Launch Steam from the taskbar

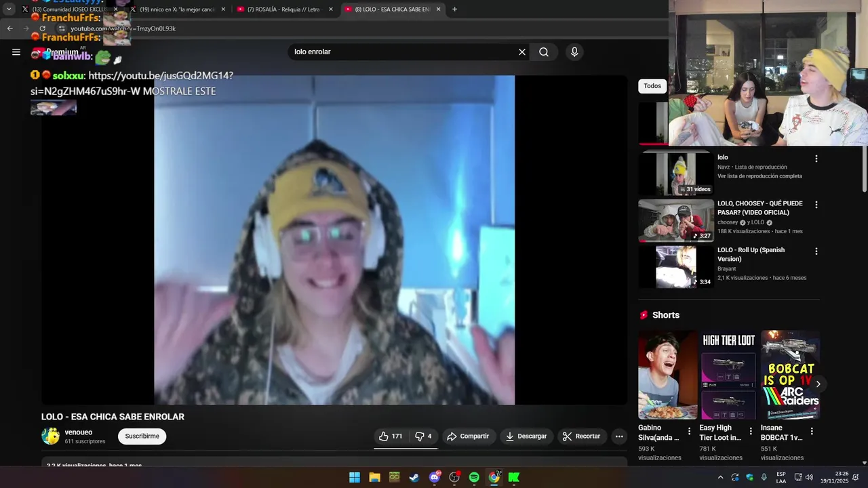(414, 477)
